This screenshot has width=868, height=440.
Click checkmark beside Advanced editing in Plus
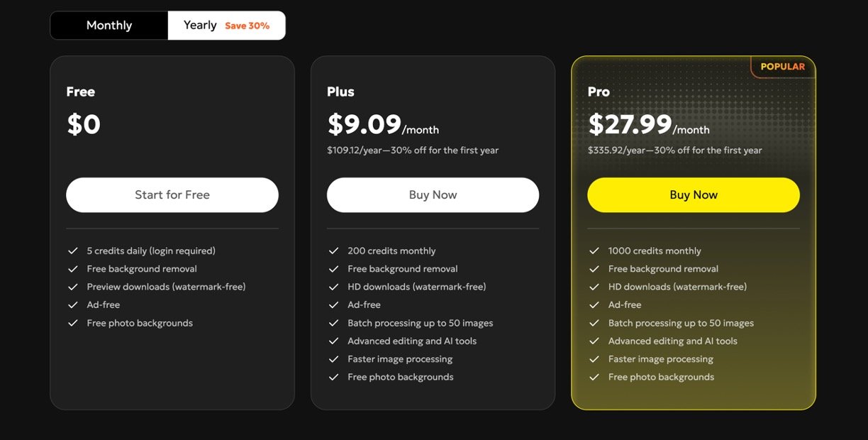coord(333,341)
